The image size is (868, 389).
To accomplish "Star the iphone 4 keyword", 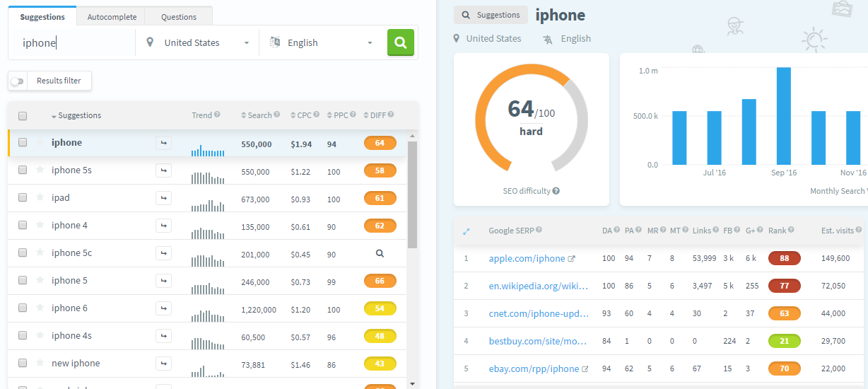I will pyautogui.click(x=40, y=225).
